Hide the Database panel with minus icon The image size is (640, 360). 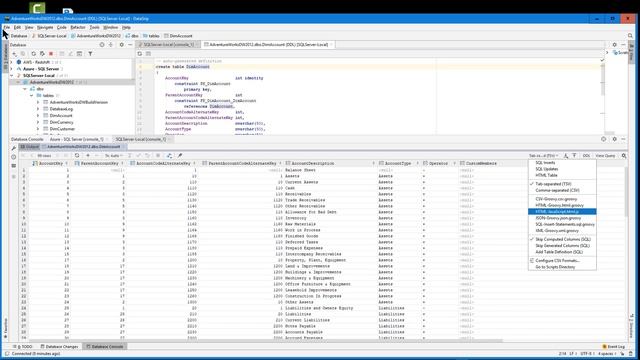click(x=130, y=44)
